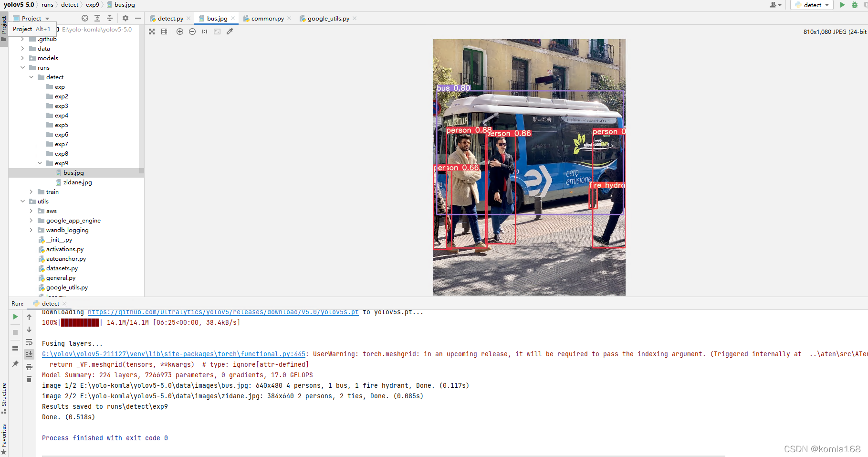
Task: Open the detect run configuration dropdown
Action: [828, 5]
